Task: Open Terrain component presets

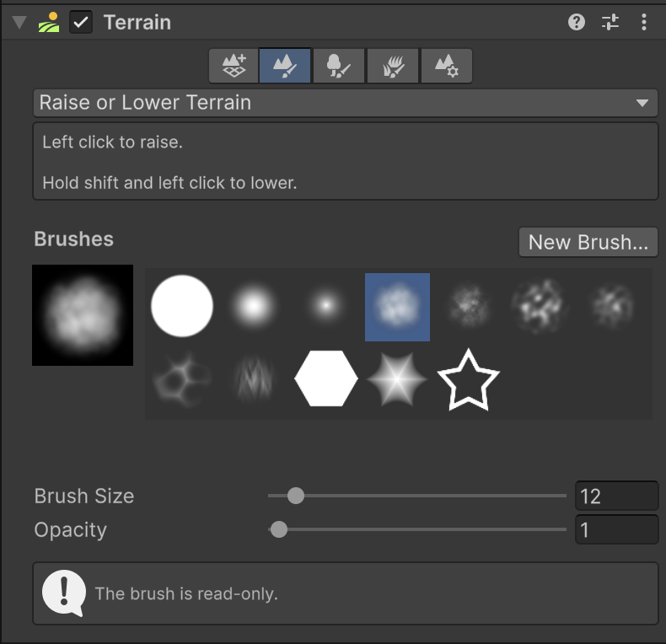Action: point(610,22)
